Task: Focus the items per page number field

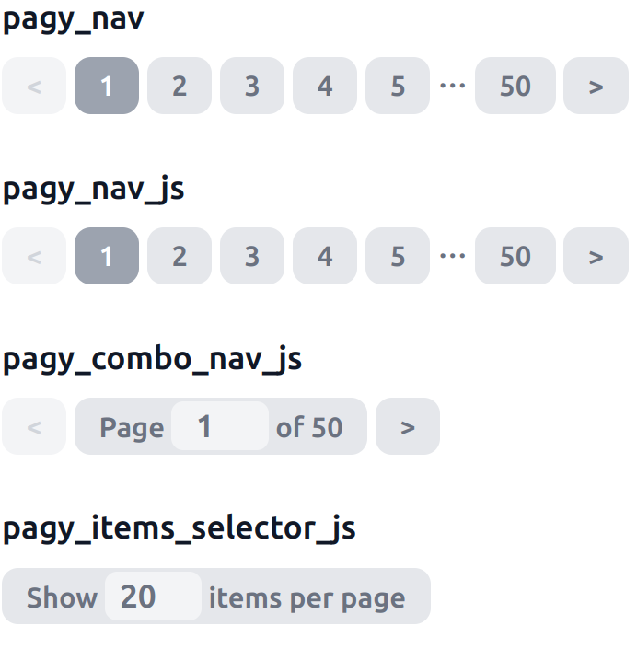Action: (x=153, y=597)
